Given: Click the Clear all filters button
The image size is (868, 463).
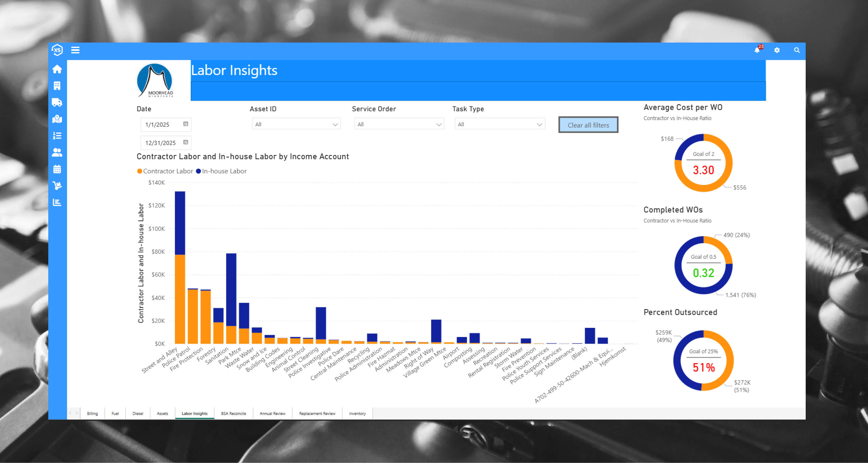Looking at the screenshot, I should (588, 125).
